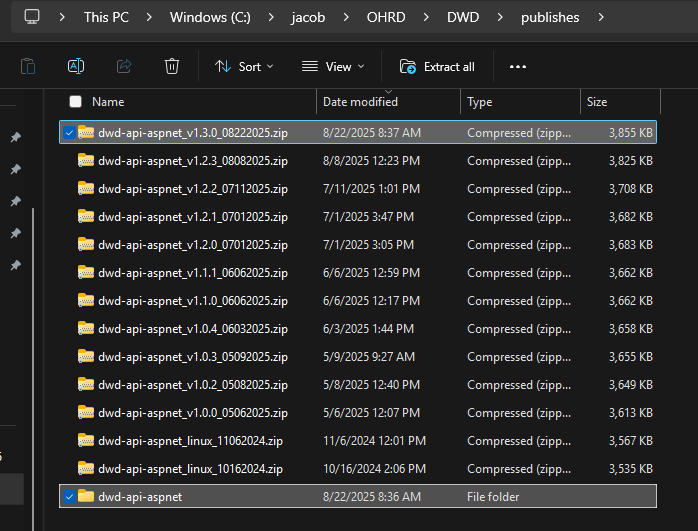The height and width of the screenshot is (531, 698).
Task: Navigate to Windows (C:) breadcrumb
Action: click(210, 17)
